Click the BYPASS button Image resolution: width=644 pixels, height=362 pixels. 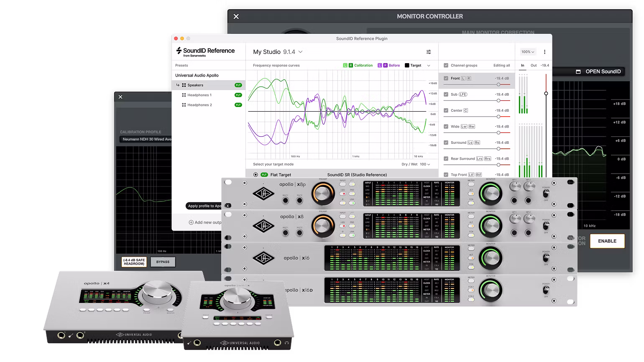pos(163,262)
